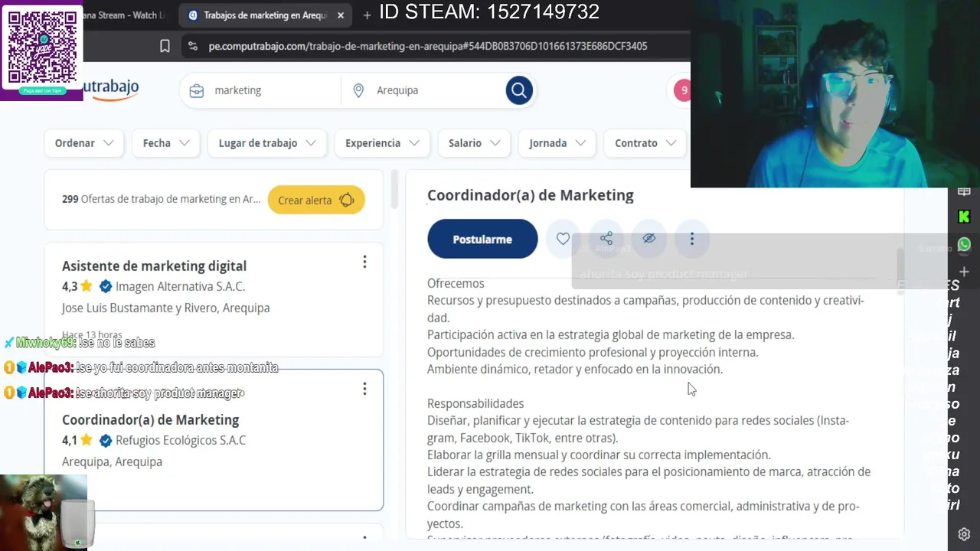980x551 pixels.
Task: Share the Coordinador(a) de Marketing offer
Action: [x=606, y=239]
